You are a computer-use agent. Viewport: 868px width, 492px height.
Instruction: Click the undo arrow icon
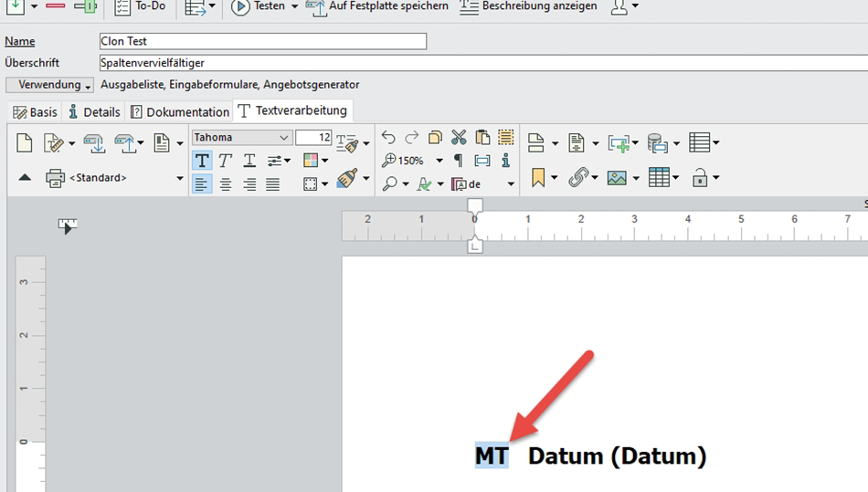pyautogui.click(x=388, y=138)
